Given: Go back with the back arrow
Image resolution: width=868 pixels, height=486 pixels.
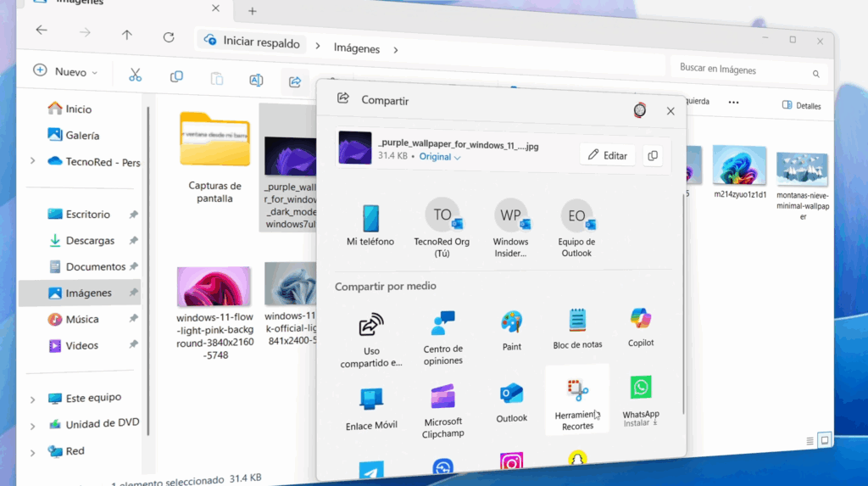Looking at the screenshot, I should [42, 30].
